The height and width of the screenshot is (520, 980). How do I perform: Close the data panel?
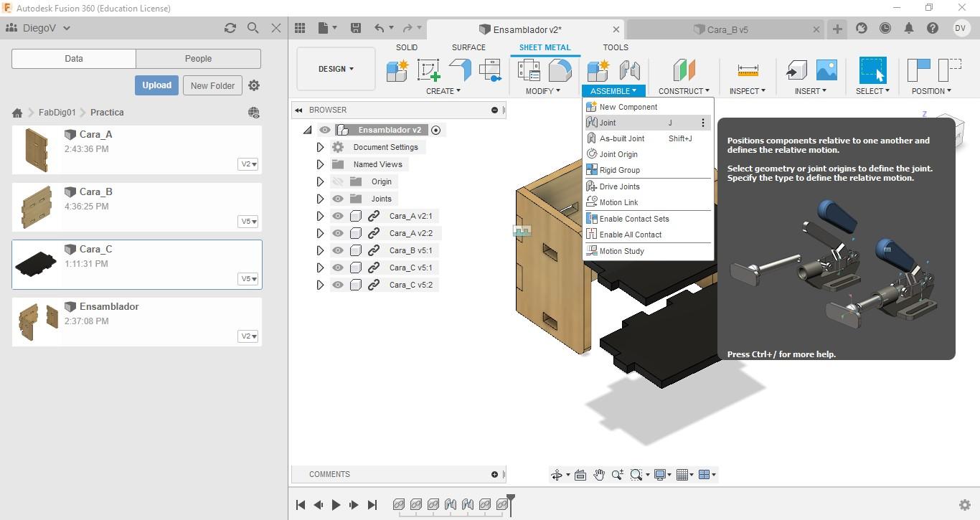276,28
